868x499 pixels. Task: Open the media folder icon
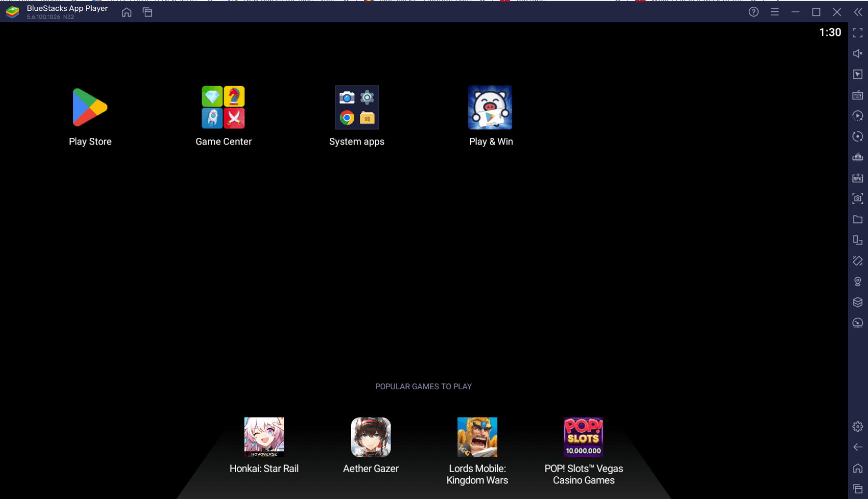click(x=858, y=219)
